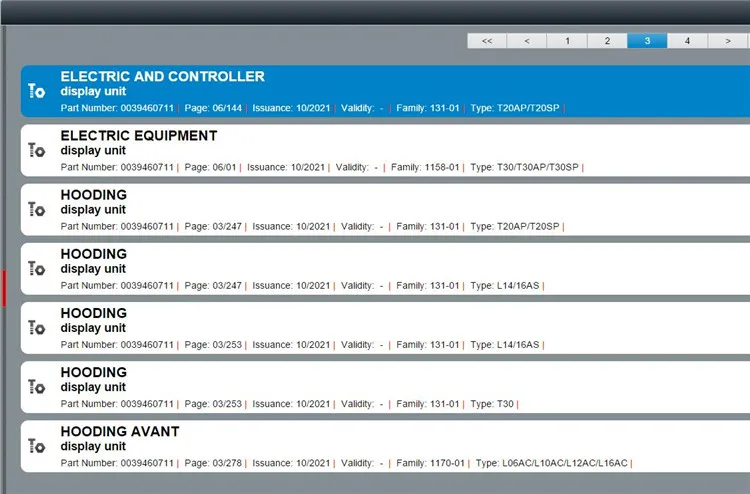
Task: Click the bolt icon of HOODING AVANT row
Action: pos(36,446)
